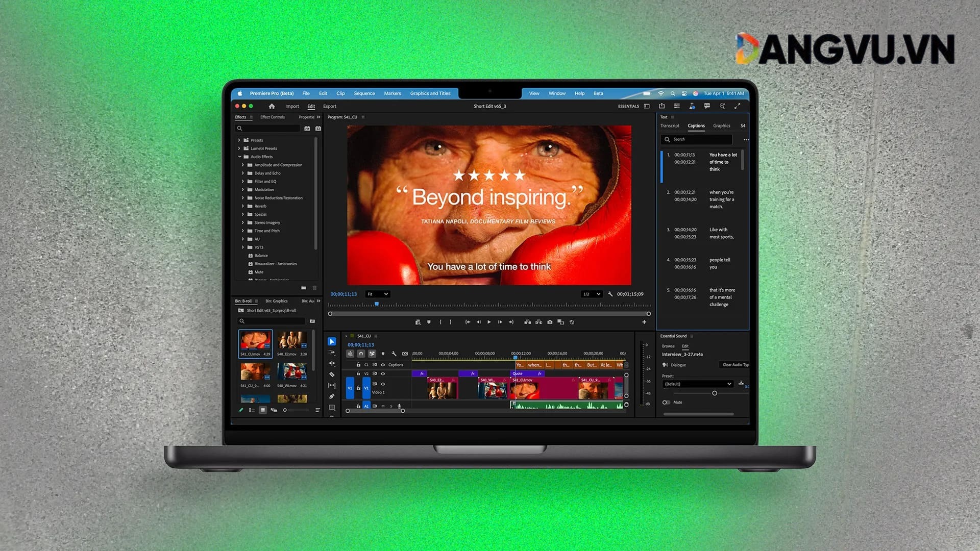The height and width of the screenshot is (551, 980).
Task: Click the Lift button
Action: pos(528,322)
